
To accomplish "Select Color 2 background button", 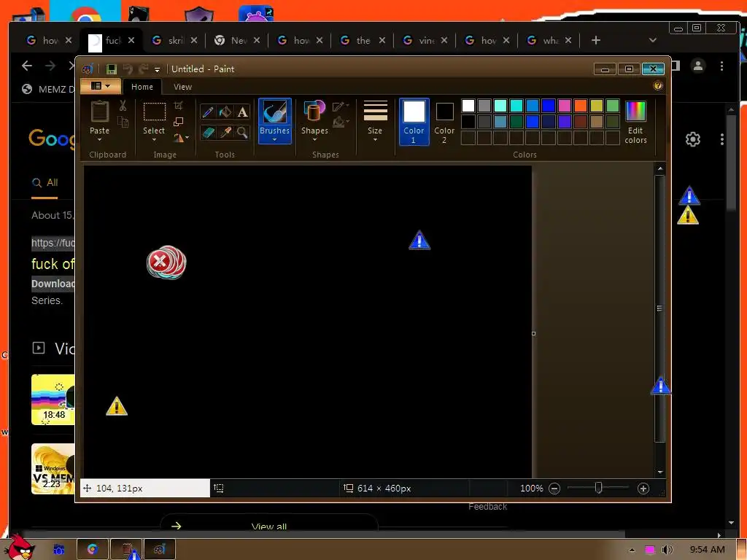I will tap(444, 122).
